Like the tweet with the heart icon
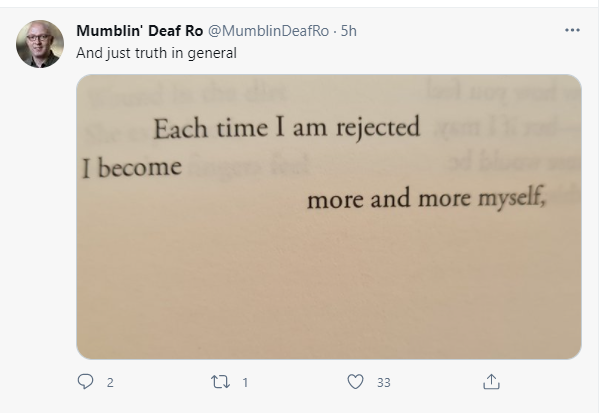The image size is (603, 413). tap(354, 381)
